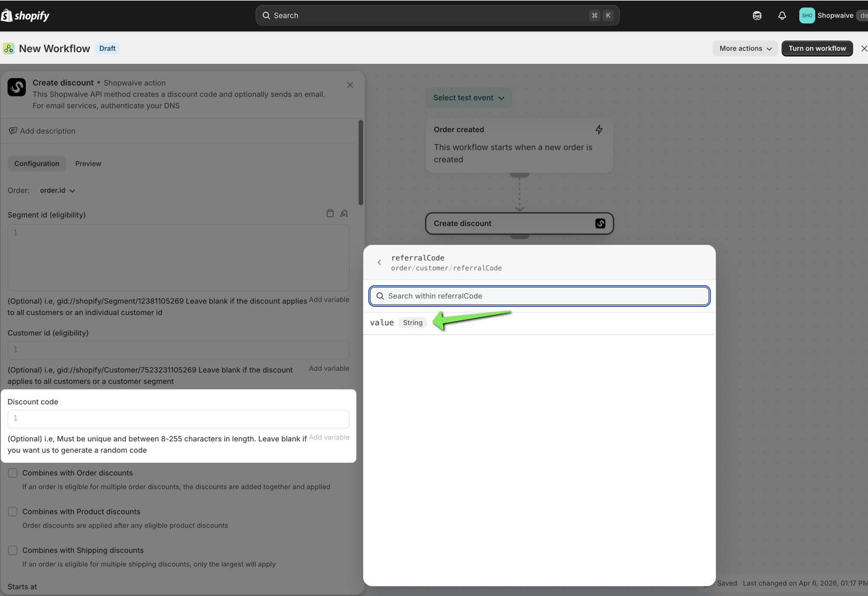Focus the Discount code input field
The height and width of the screenshot is (596, 868).
point(178,419)
